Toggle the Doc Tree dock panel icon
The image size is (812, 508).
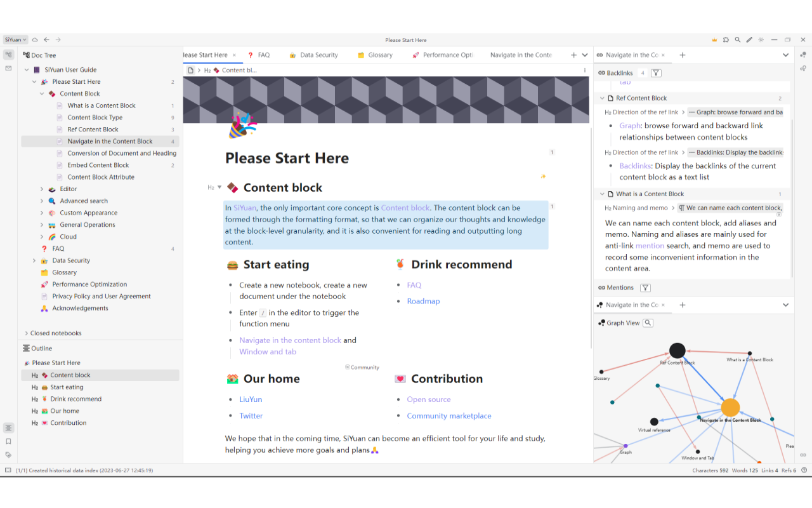(8, 55)
